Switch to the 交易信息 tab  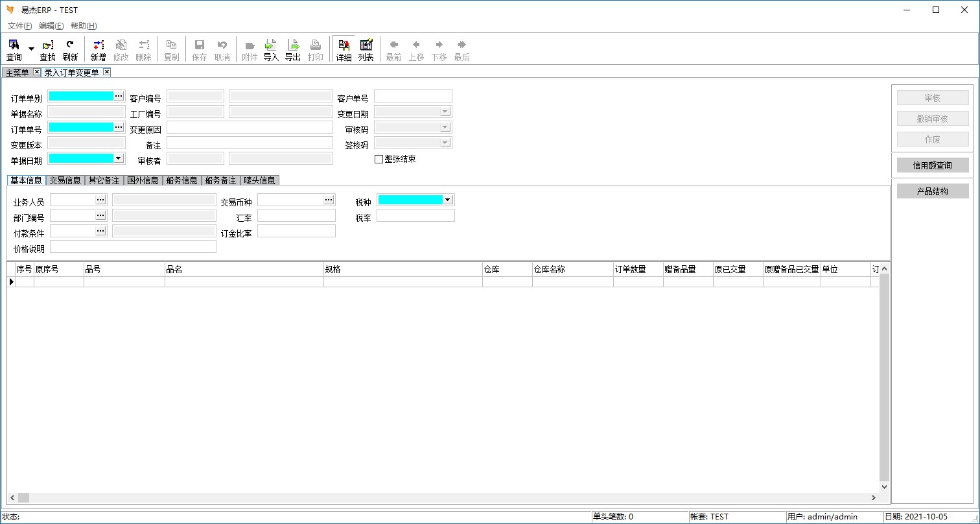click(65, 180)
